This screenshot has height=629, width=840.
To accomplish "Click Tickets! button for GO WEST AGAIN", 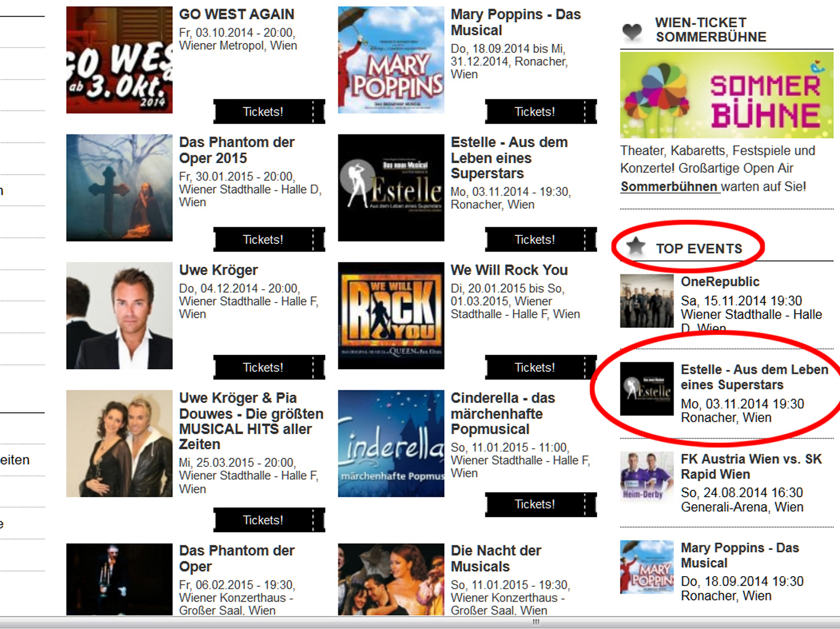I will (269, 112).
